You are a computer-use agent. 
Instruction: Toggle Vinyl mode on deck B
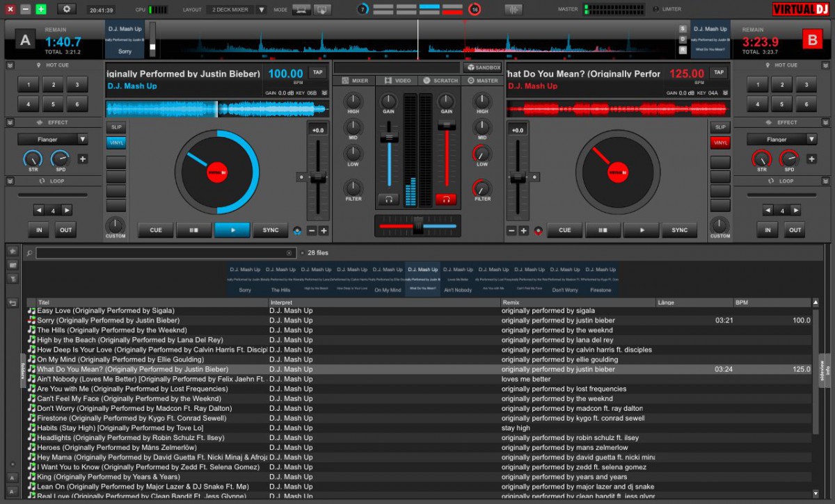[720, 143]
